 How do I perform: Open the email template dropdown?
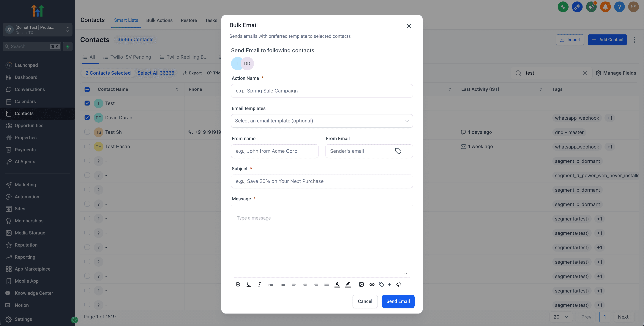click(322, 121)
